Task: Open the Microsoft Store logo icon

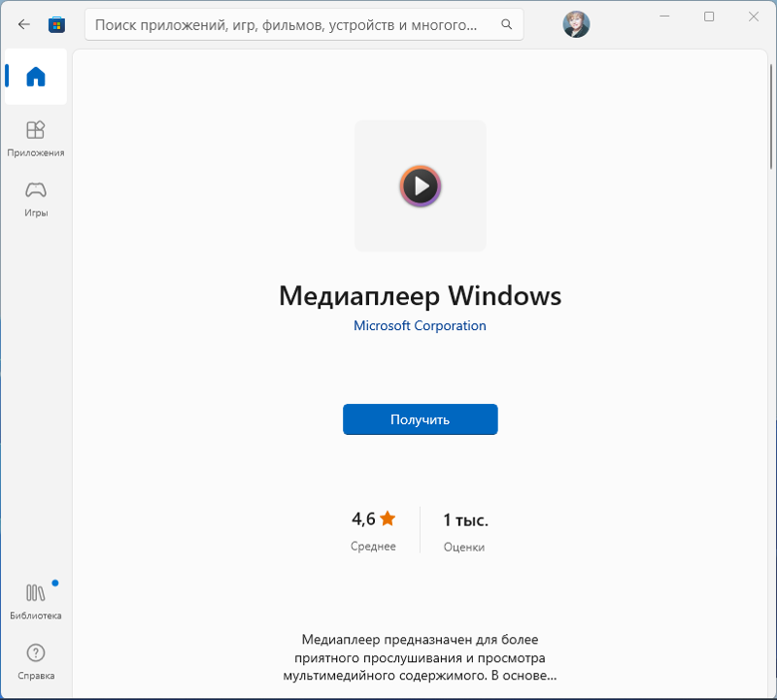Action: [x=56, y=24]
